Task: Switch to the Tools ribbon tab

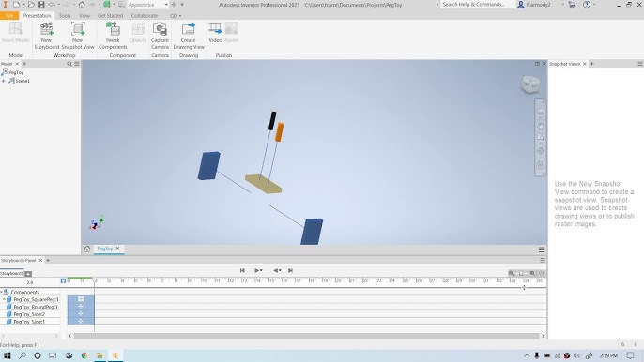Action: (65, 16)
